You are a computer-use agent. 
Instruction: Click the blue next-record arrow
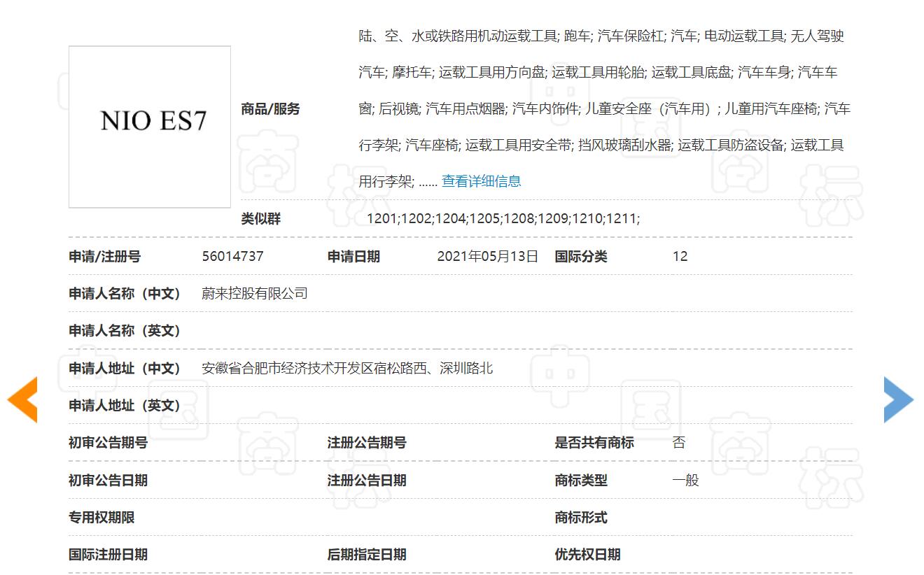coord(899,399)
